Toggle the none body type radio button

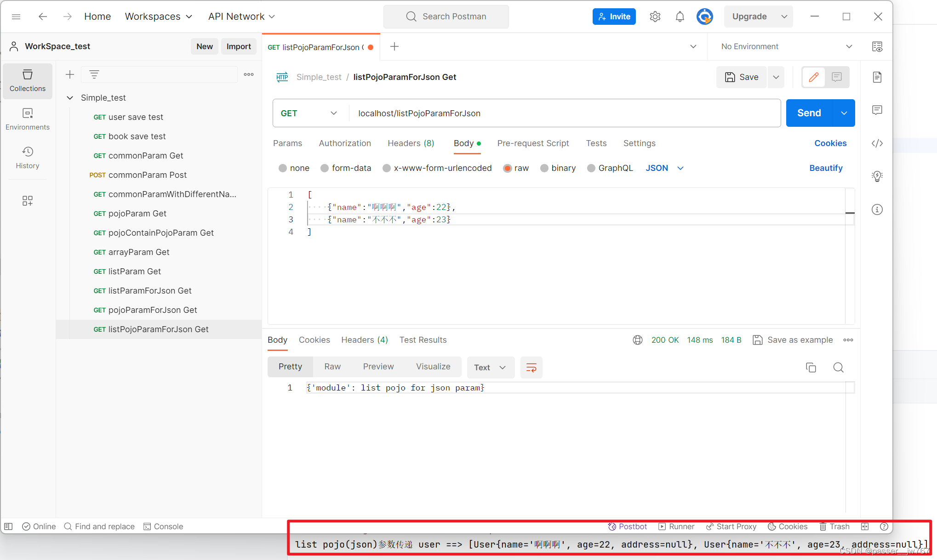click(283, 168)
